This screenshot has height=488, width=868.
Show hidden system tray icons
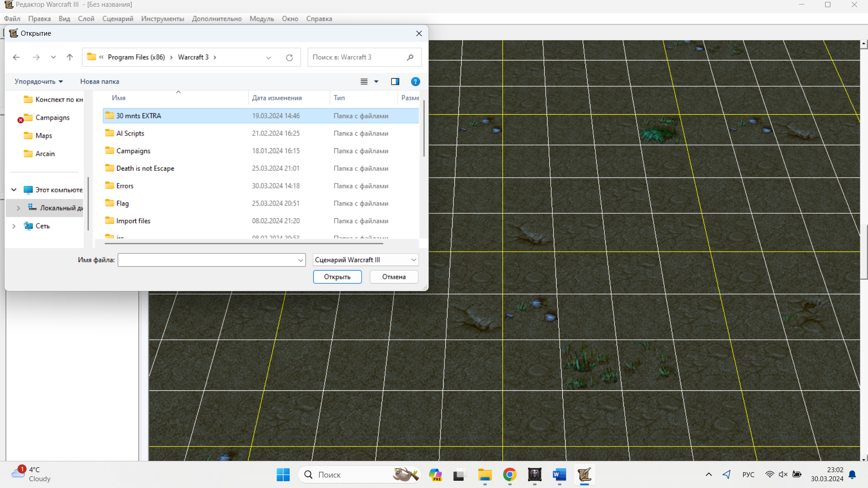click(709, 474)
